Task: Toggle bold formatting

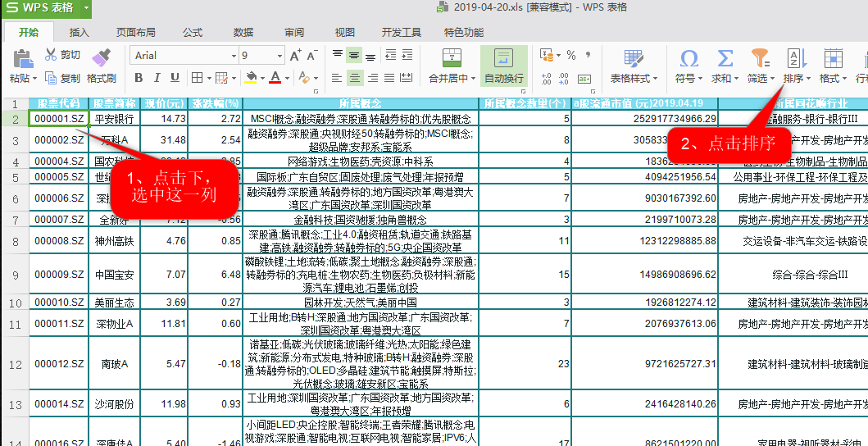Action: (139, 78)
